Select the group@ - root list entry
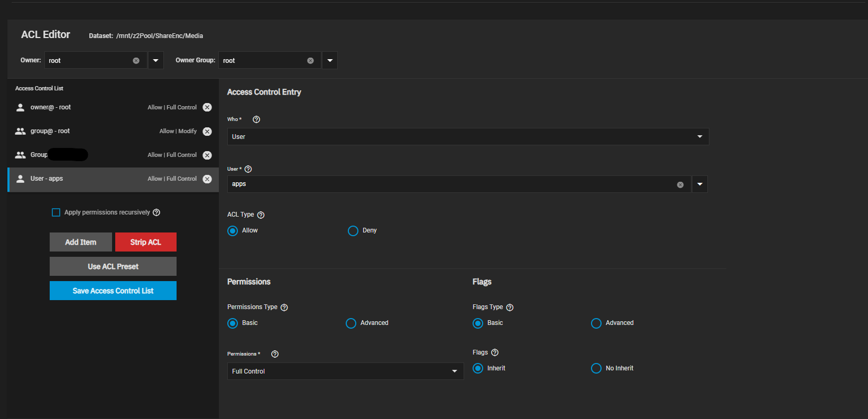Image resolution: width=868 pixels, height=419 pixels. [113, 131]
